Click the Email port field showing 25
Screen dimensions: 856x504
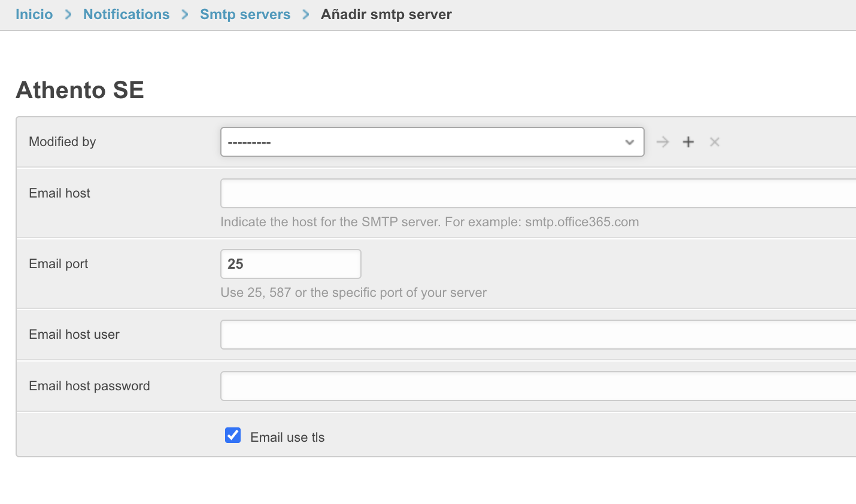pos(291,264)
